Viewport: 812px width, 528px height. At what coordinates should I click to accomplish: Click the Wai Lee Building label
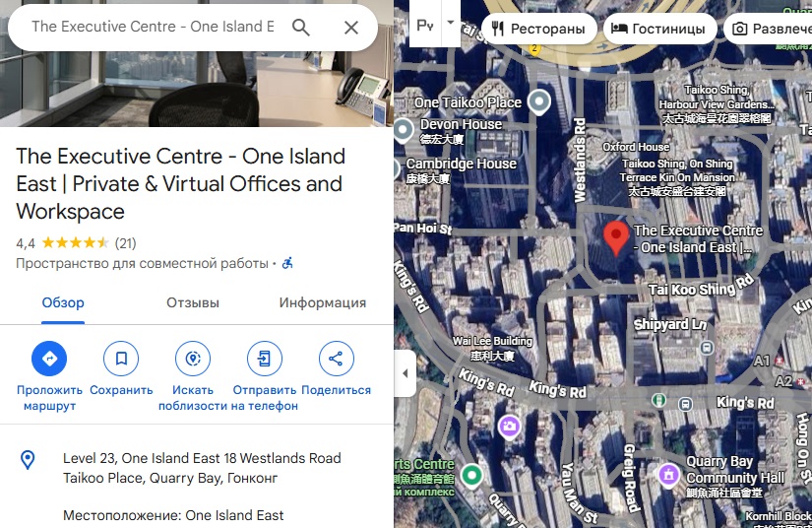492,348
